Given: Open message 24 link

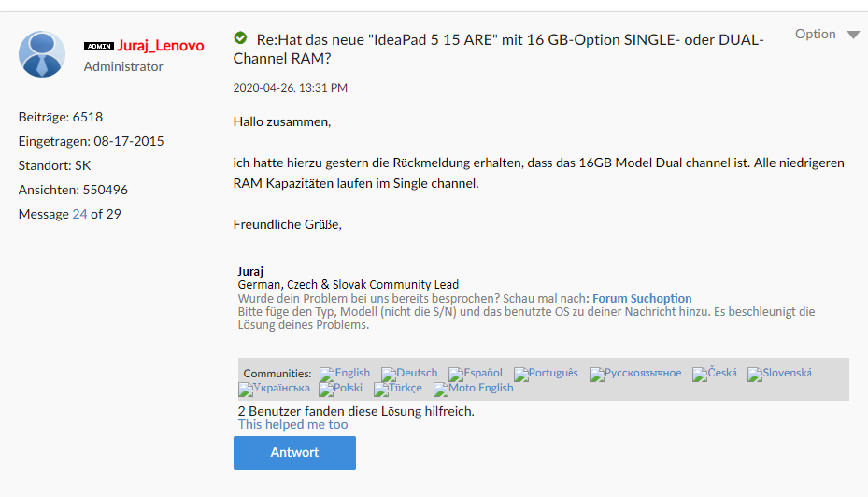Looking at the screenshot, I should point(79,214).
